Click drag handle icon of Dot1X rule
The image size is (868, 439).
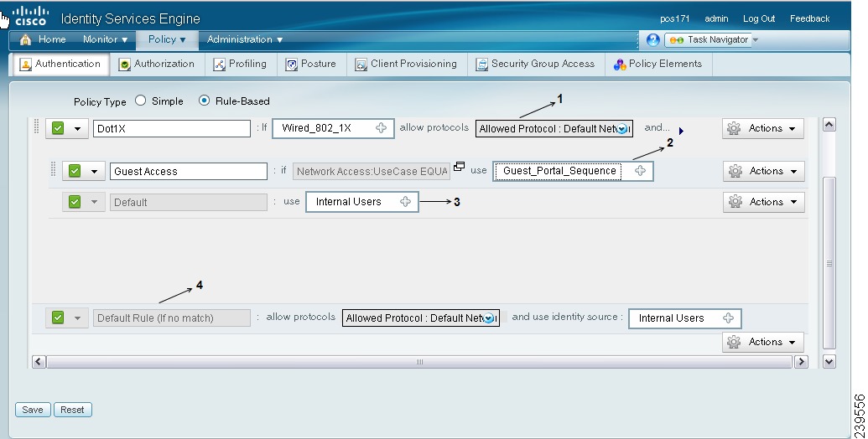[x=37, y=126]
